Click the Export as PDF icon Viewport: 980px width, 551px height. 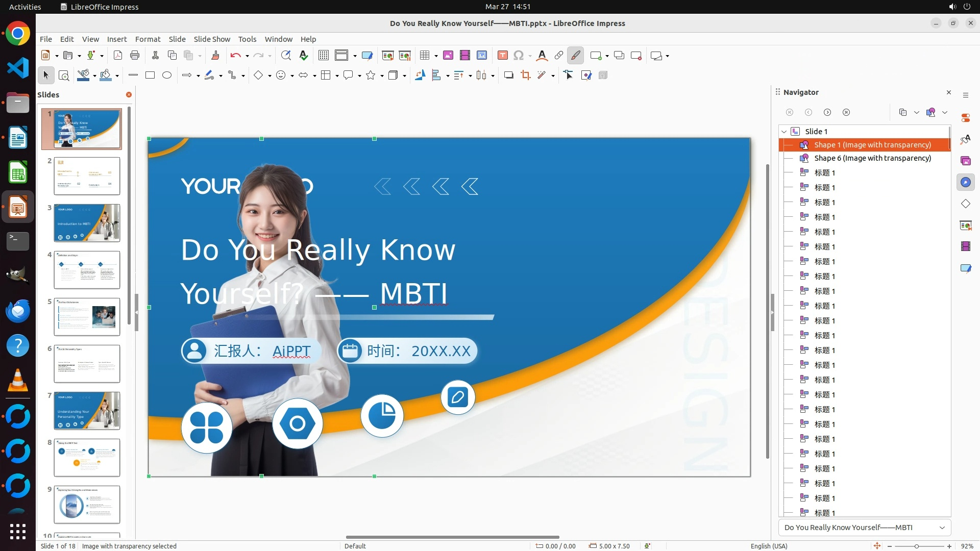[118, 56]
